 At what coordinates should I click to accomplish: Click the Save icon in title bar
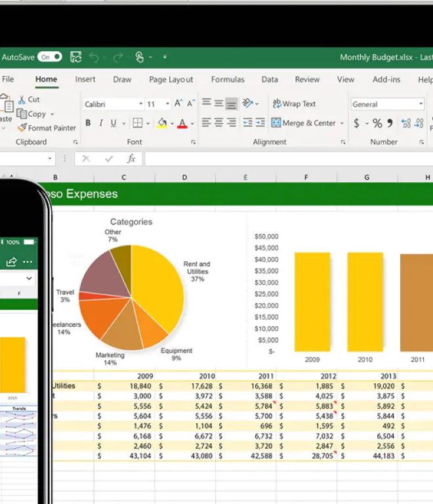click(76, 57)
